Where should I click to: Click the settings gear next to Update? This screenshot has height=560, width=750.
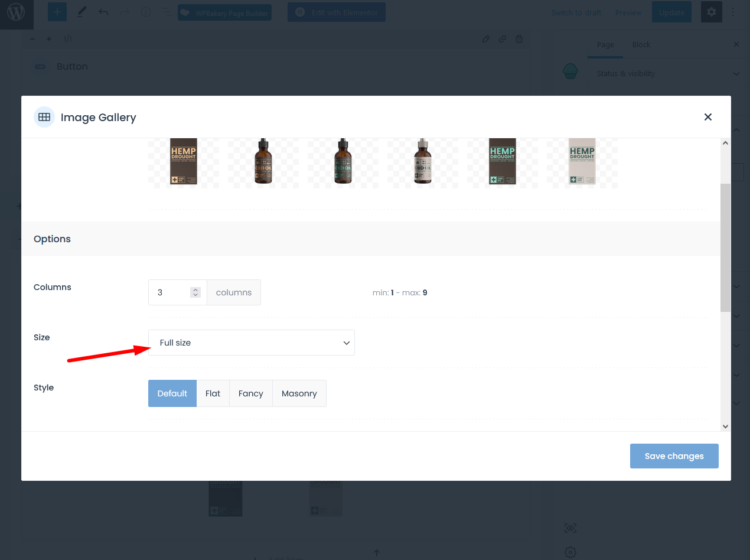pyautogui.click(x=712, y=12)
